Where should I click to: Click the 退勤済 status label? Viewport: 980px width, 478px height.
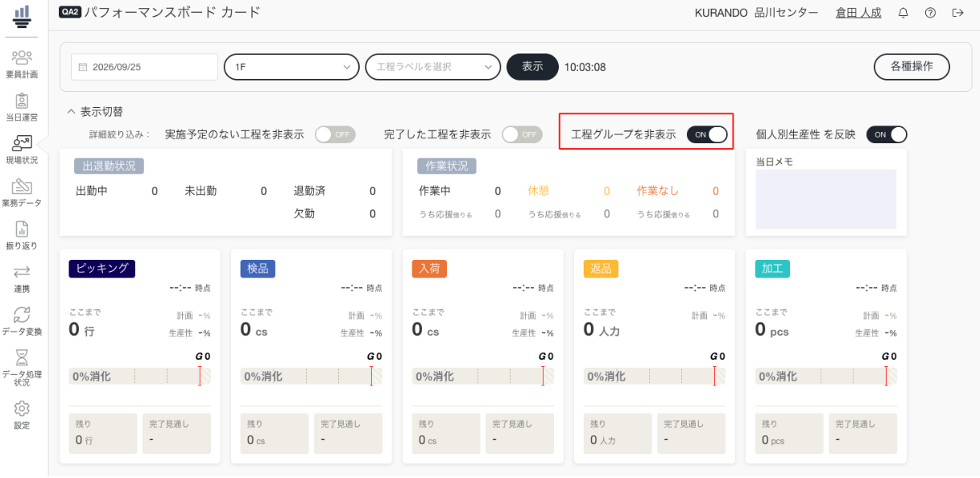coord(309,192)
